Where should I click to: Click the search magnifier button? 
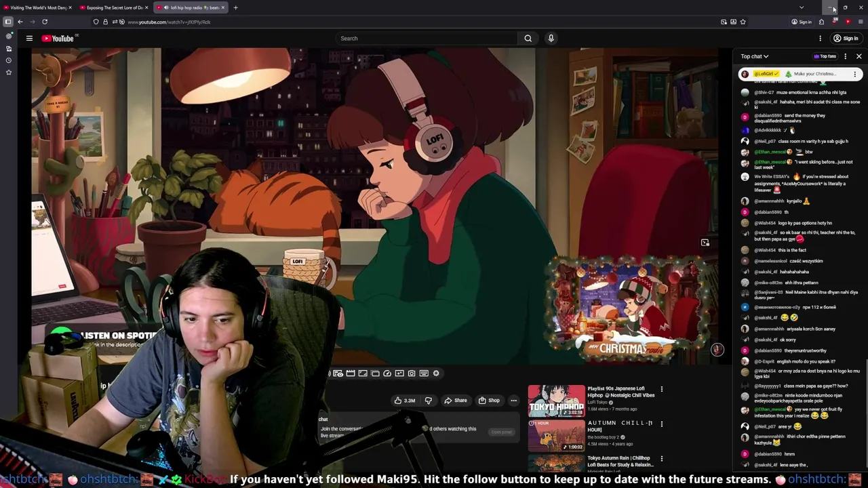click(528, 39)
